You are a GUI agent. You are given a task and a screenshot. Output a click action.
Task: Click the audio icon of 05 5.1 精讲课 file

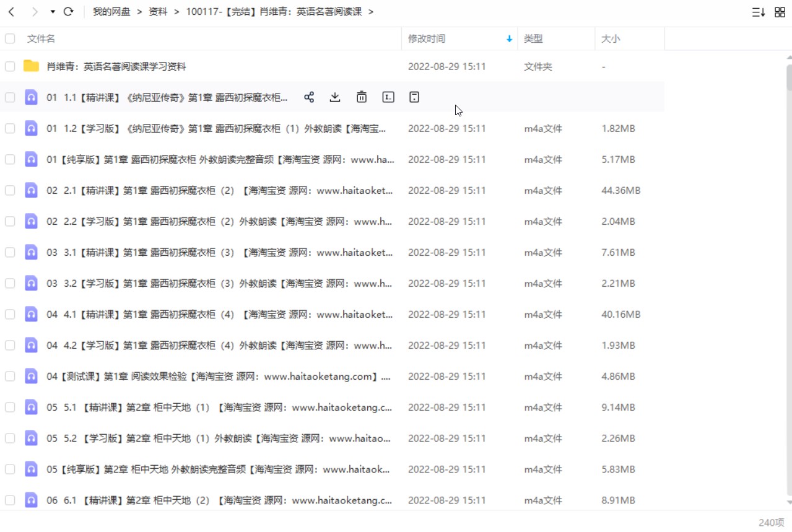[x=31, y=407]
